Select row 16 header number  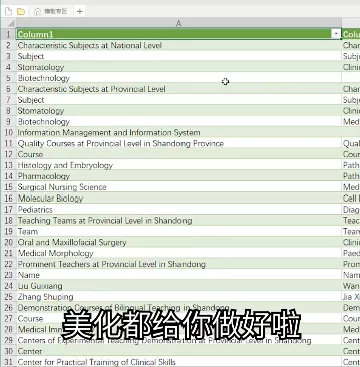[8, 199]
